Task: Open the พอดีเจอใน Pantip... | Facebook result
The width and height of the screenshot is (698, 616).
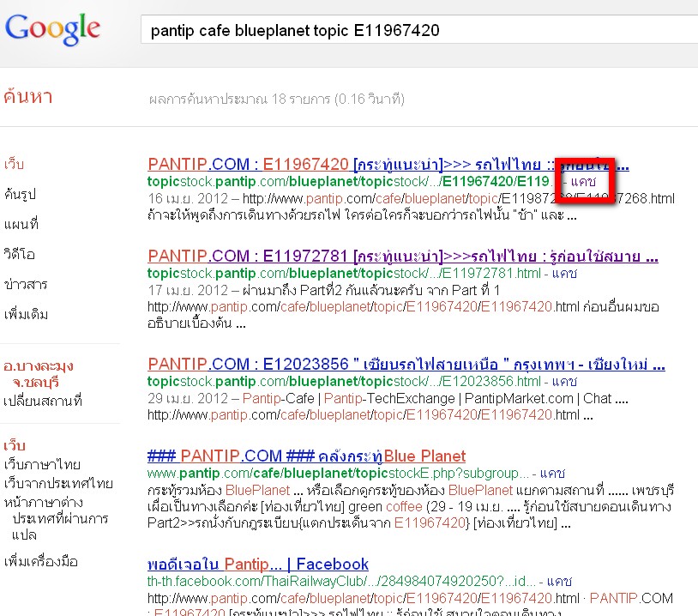Action: point(258,565)
